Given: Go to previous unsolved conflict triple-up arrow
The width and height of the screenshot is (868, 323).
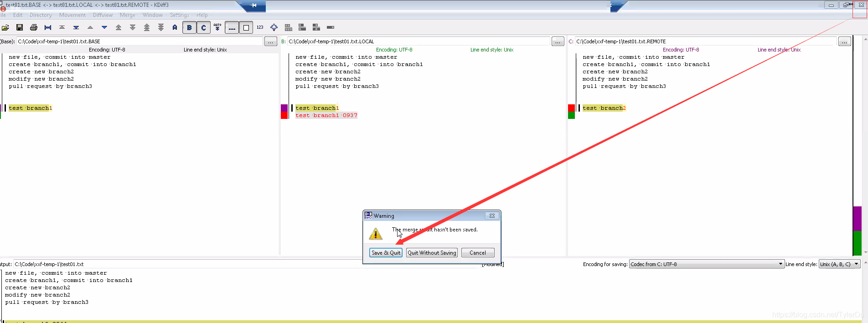Looking at the screenshot, I should [147, 27].
